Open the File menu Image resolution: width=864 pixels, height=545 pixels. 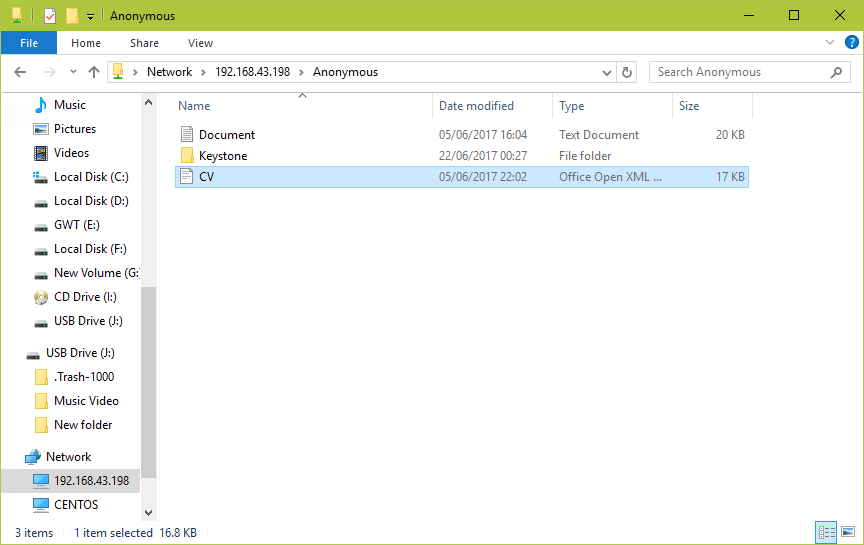coord(29,43)
